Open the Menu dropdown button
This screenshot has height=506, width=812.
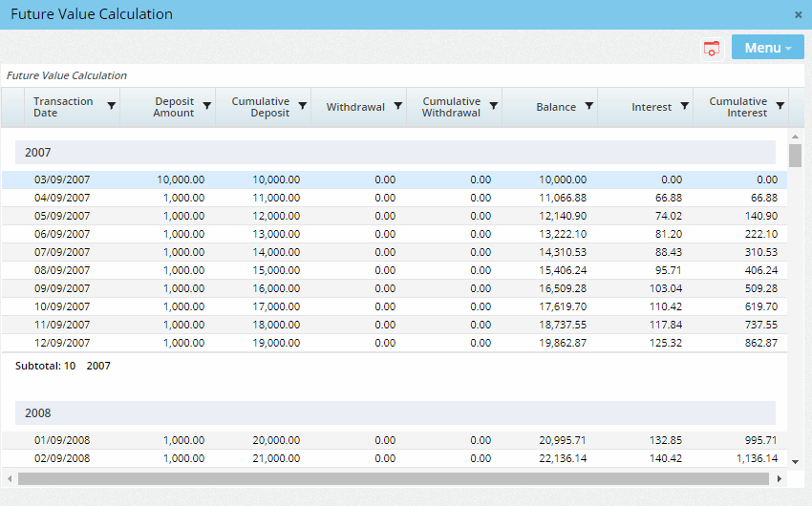(x=767, y=48)
